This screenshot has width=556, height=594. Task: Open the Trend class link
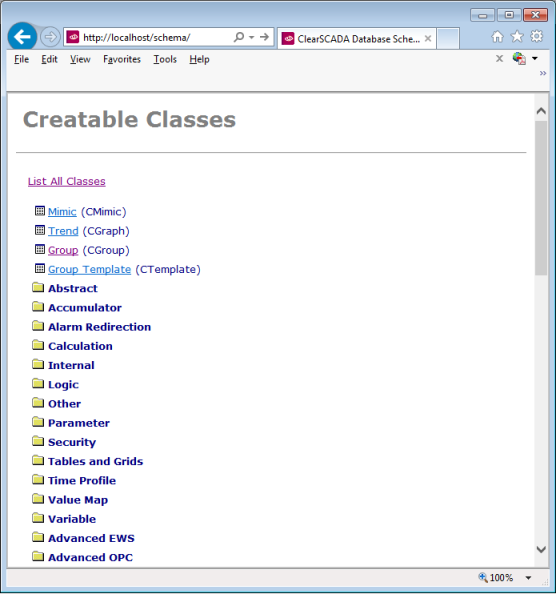coord(63,231)
